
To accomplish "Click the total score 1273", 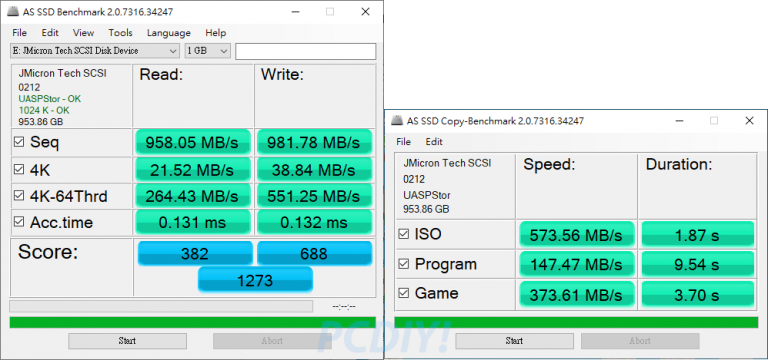I will [255, 280].
